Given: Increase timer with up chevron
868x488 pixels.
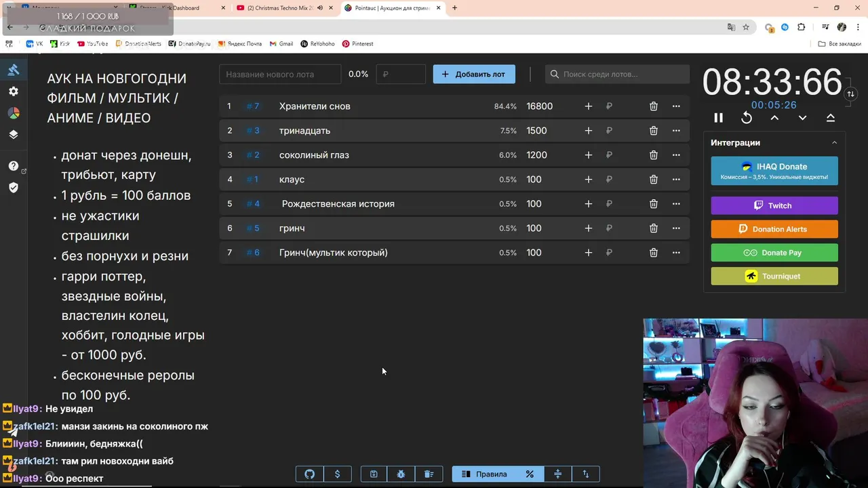Looking at the screenshot, I should [x=774, y=118].
